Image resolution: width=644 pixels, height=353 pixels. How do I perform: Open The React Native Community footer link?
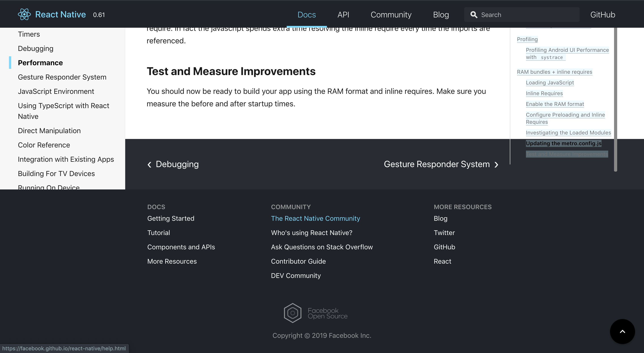315,218
